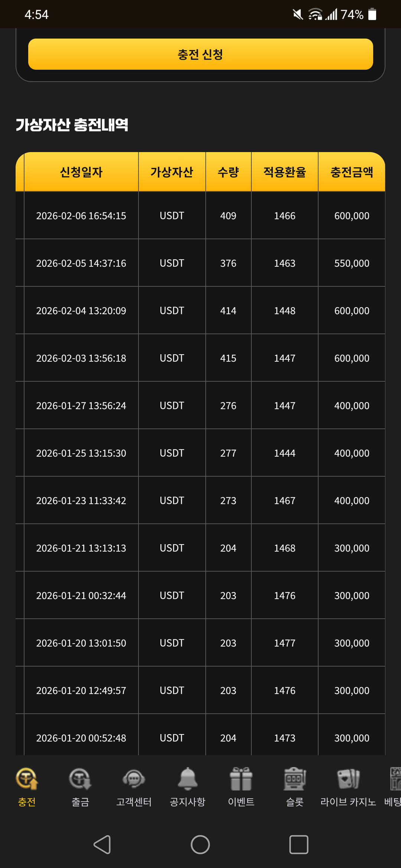Screen dimensions: 401x868
Task: Tap the 공지사항 bell icon
Action: (188, 778)
